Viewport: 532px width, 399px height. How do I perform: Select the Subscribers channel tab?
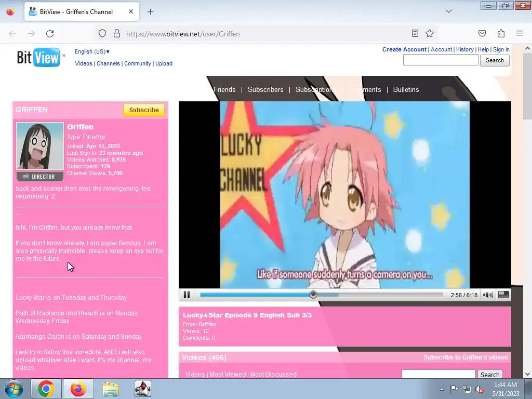(x=265, y=89)
